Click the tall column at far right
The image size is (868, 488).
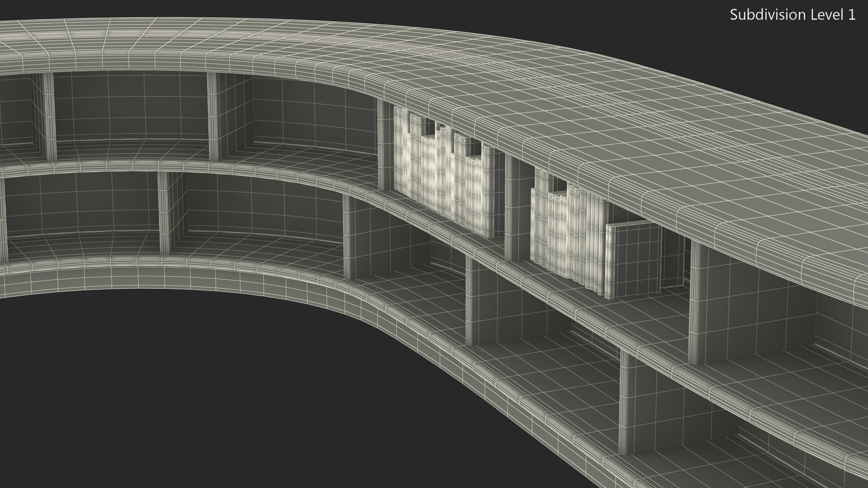(x=695, y=303)
